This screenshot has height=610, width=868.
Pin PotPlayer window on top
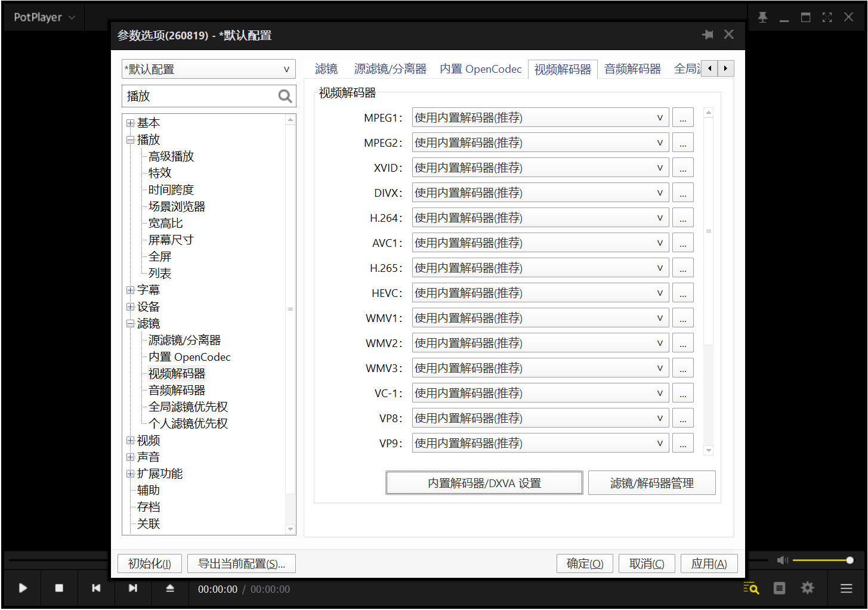click(x=762, y=17)
